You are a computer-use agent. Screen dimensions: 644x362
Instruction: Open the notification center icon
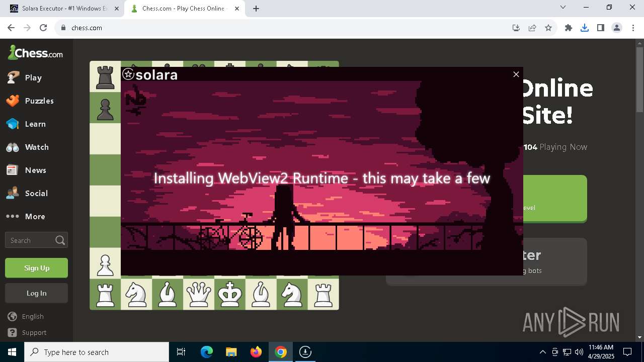(x=627, y=352)
